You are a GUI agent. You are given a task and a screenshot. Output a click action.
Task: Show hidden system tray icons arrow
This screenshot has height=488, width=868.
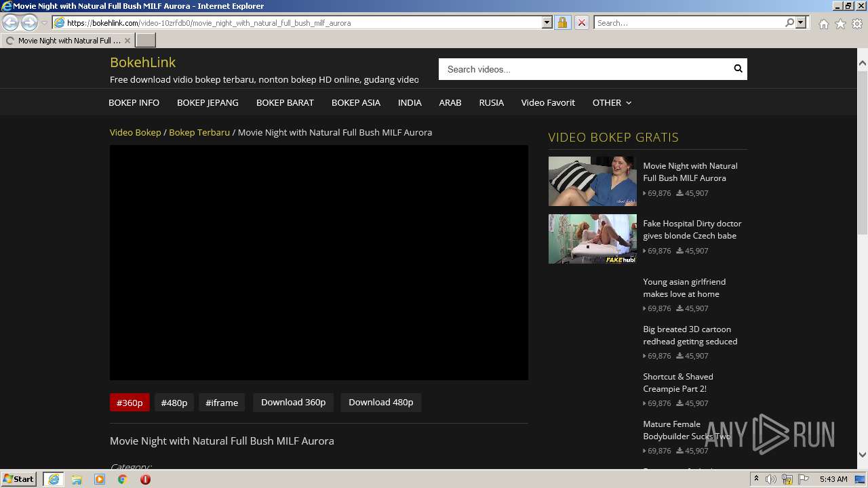pyautogui.click(x=756, y=479)
